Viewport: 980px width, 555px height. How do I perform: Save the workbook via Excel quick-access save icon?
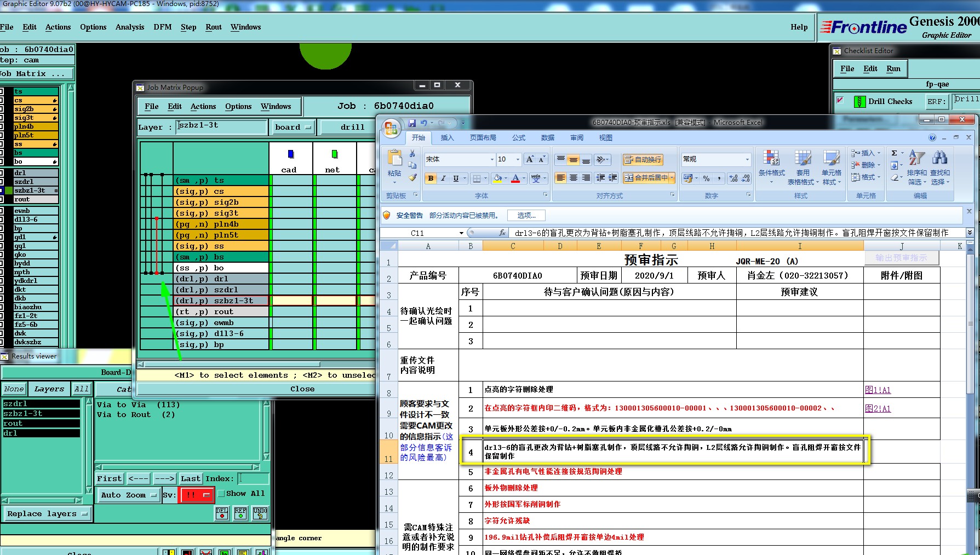(412, 123)
